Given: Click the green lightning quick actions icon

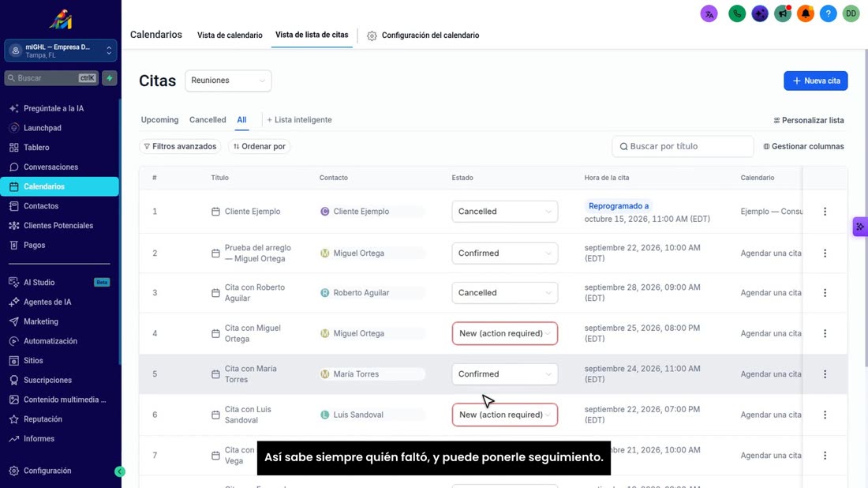Looking at the screenshot, I should tap(110, 78).
